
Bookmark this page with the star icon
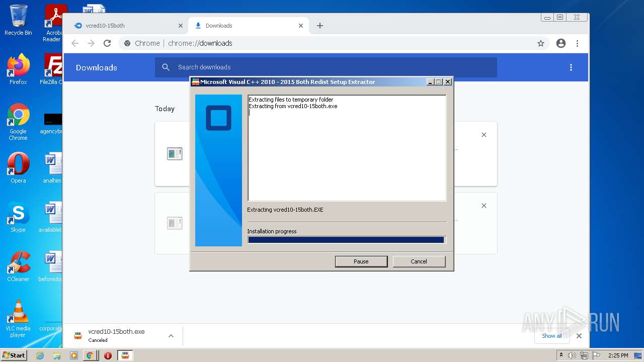click(x=541, y=43)
